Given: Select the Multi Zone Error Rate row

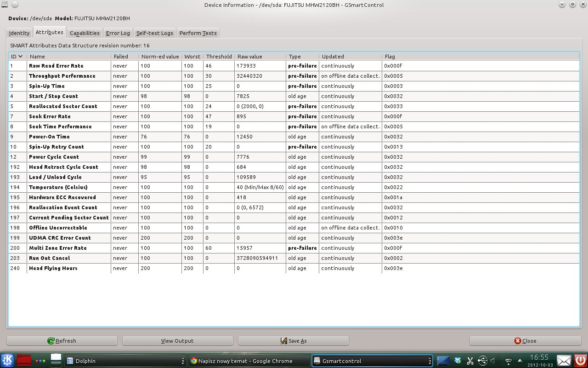Looking at the screenshot, I should pos(294,248).
